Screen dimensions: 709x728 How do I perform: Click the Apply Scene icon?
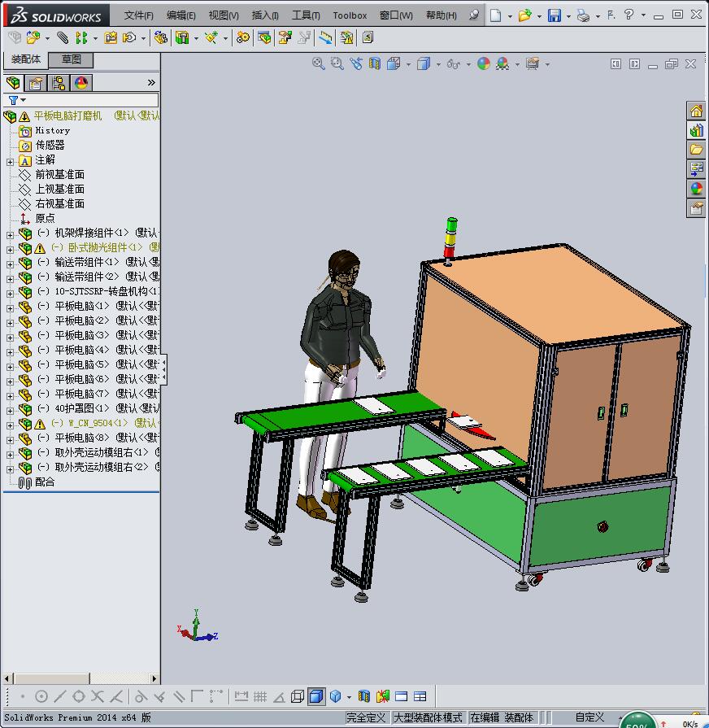tap(502, 63)
